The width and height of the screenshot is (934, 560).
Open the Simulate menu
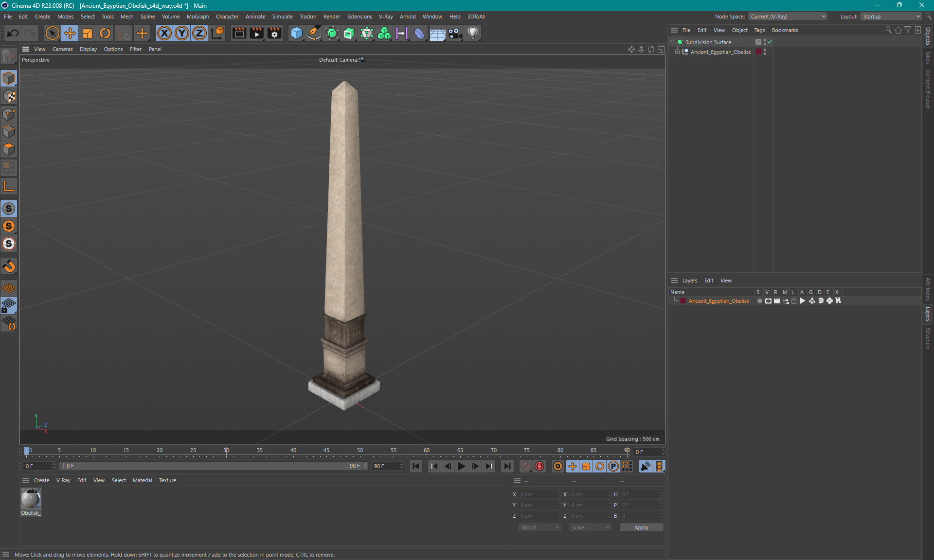pos(282,17)
